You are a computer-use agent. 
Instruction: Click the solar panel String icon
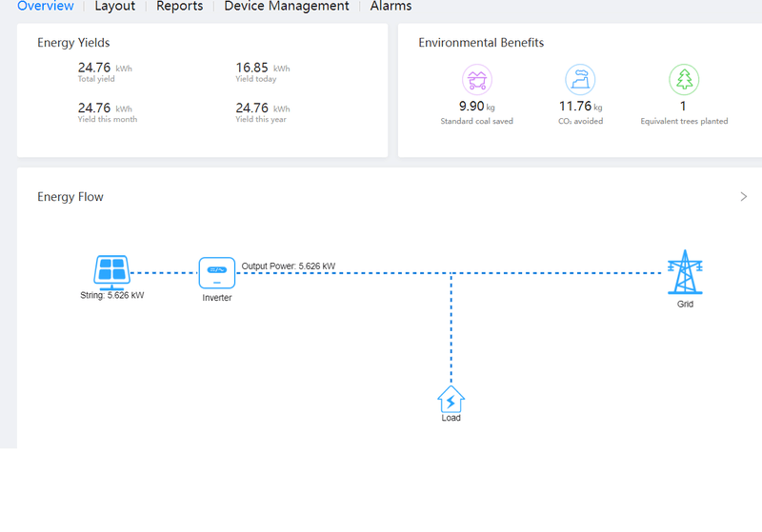point(111,272)
